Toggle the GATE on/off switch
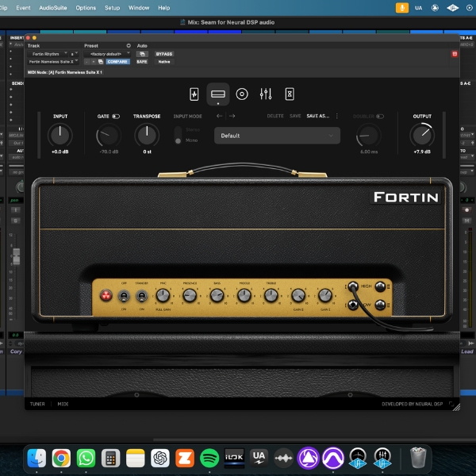Screen dimensions: 476x476 116,117
